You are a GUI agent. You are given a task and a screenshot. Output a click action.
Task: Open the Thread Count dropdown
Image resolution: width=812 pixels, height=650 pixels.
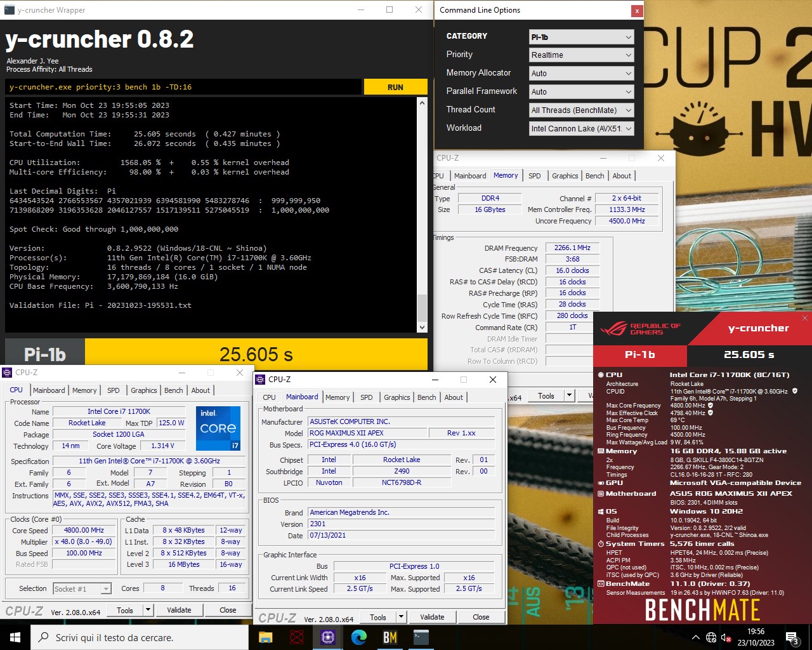(x=581, y=110)
